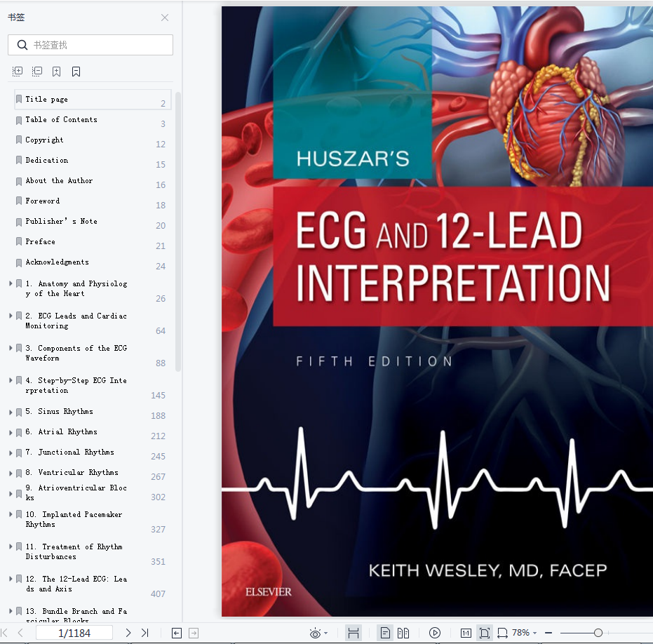Open the Publisher's Note bookmark
The height and width of the screenshot is (644, 653).
(x=93, y=222)
